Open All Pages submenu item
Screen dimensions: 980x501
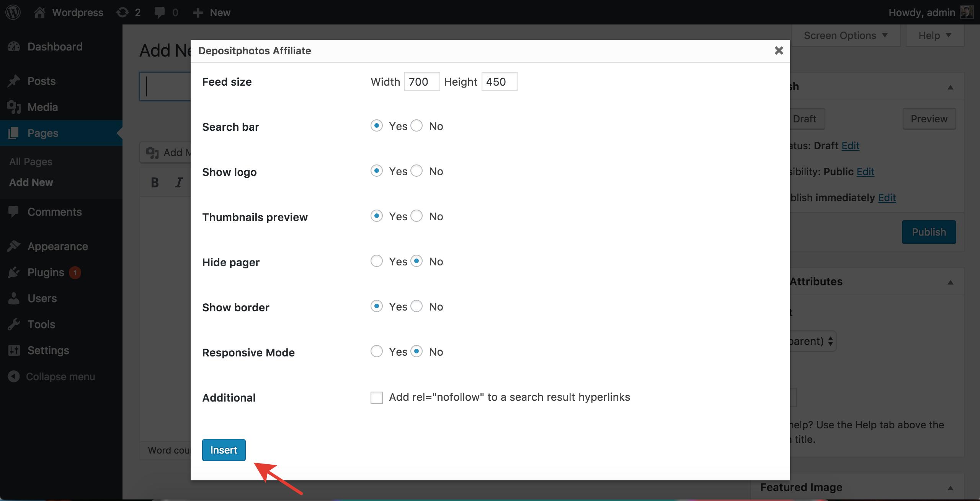click(x=31, y=162)
